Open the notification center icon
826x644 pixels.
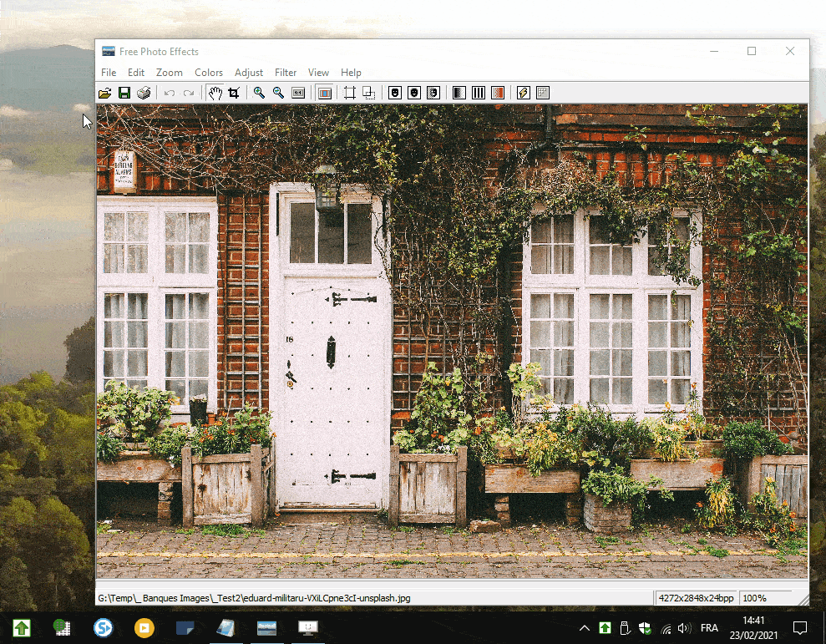coord(800,627)
